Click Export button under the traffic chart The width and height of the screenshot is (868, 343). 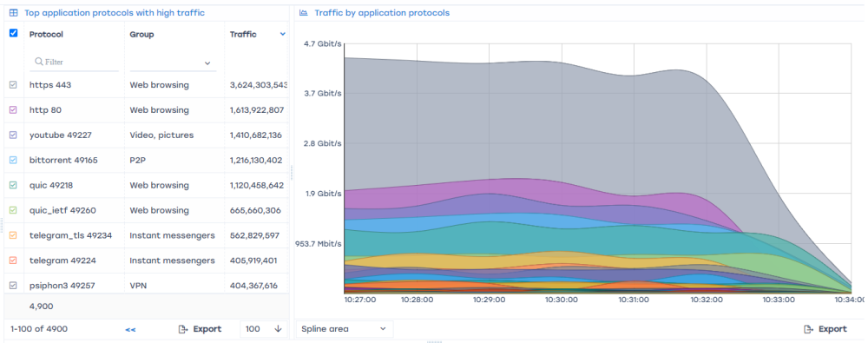[825, 329]
